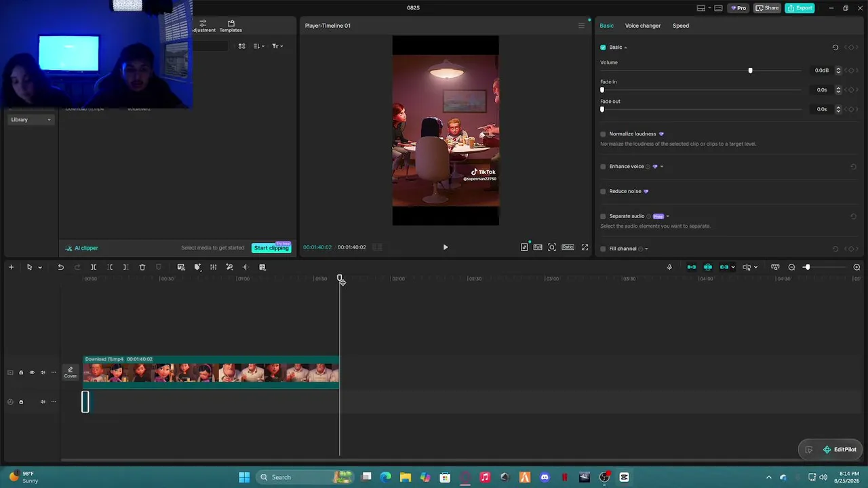The height and width of the screenshot is (488, 868).
Task: Open the EditPilot assistant
Action: coord(840,449)
